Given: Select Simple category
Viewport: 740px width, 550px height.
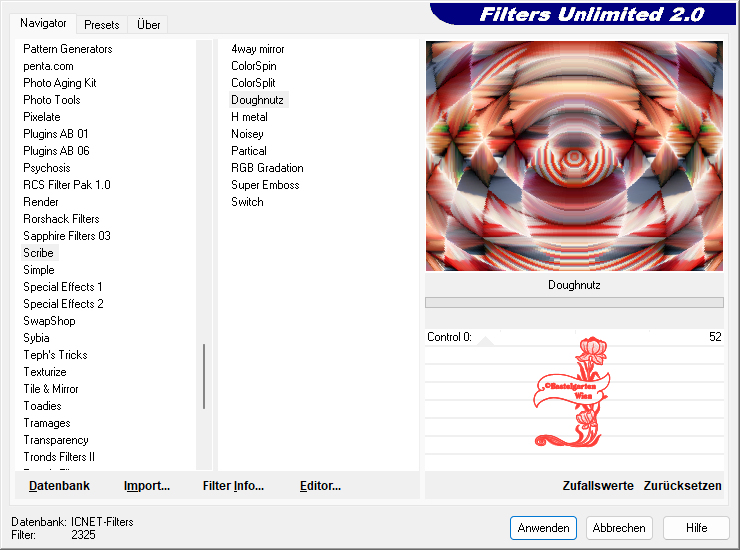Looking at the screenshot, I should tap(39, 270).
